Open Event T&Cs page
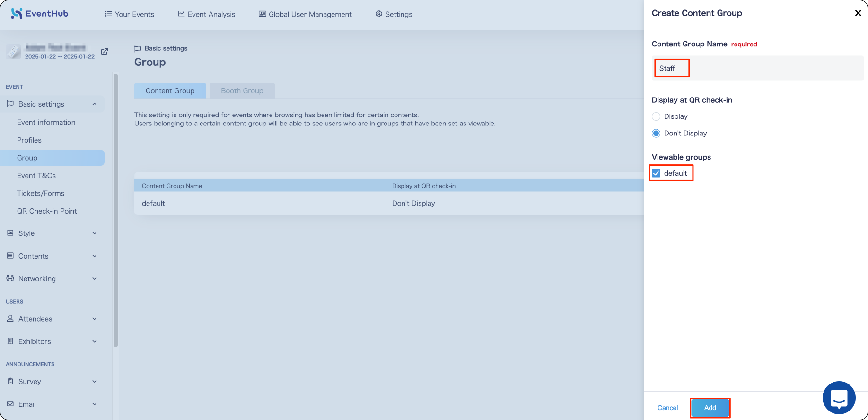This screenshot has width=868, height=420. 36,176
